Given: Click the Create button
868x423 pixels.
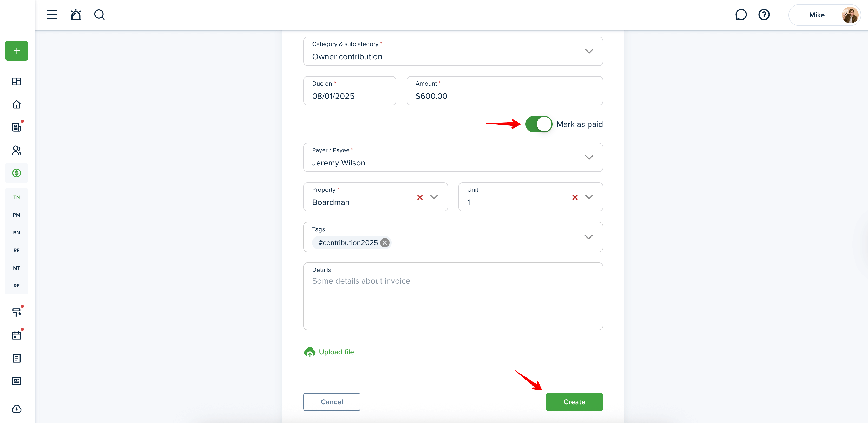Looking at the screenshot, I should tap(574, 402).
